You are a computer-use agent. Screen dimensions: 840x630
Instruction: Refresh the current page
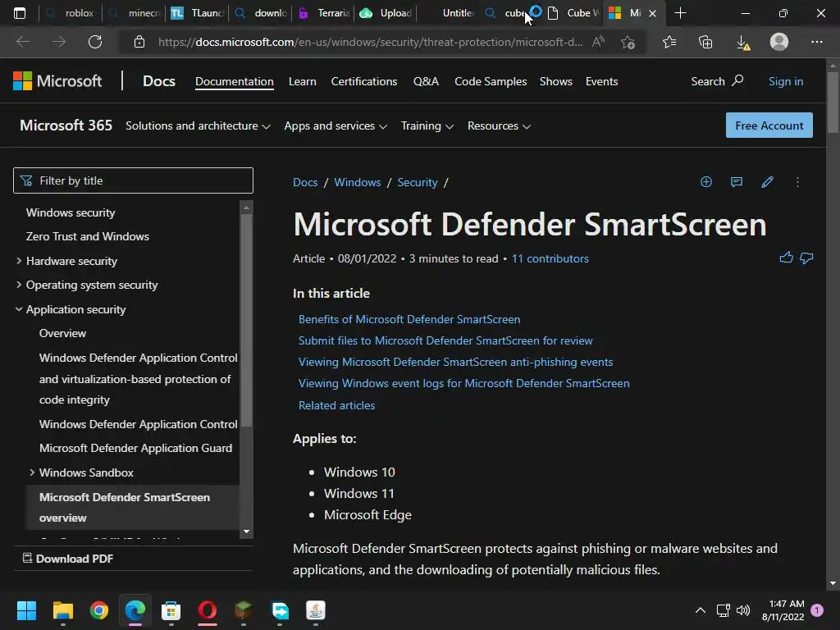95,42
